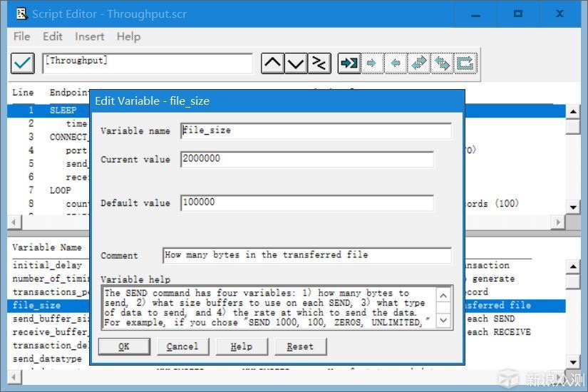This screenshot has width=588, height=392.
Task: Click up arrow in Variable help box
Action: point(443,296)
